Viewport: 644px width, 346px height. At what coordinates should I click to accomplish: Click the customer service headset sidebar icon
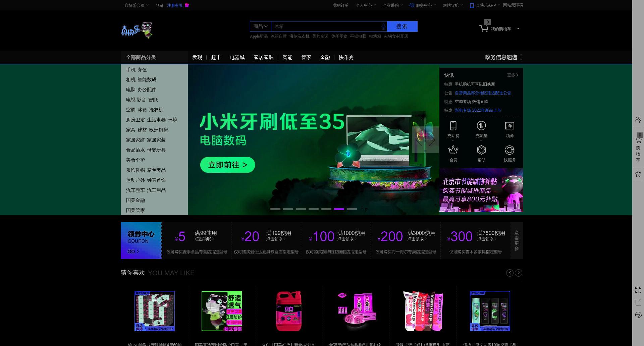click(638, 315)
